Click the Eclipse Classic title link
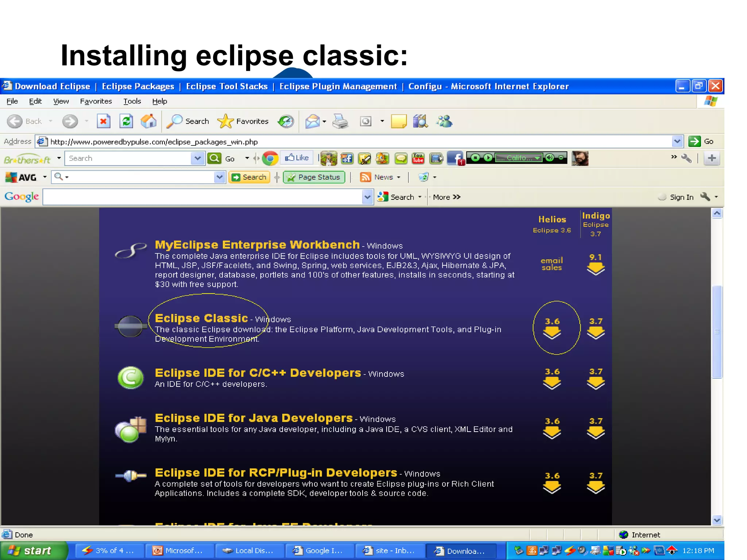 click(201, 318)
